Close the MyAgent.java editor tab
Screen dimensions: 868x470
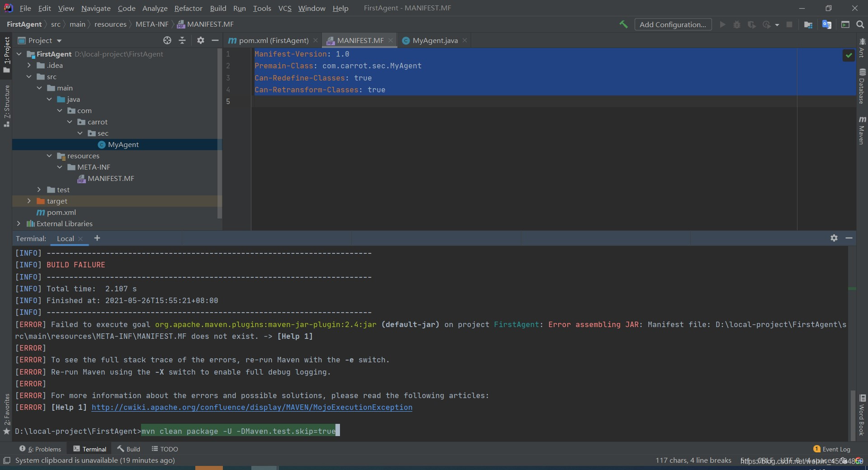[464, 40]
